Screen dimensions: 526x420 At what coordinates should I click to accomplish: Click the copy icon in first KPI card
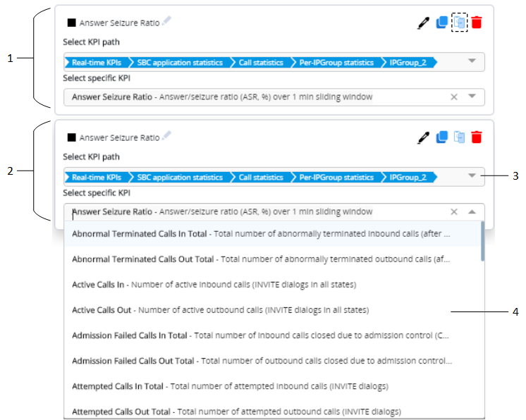coord(442,22)
